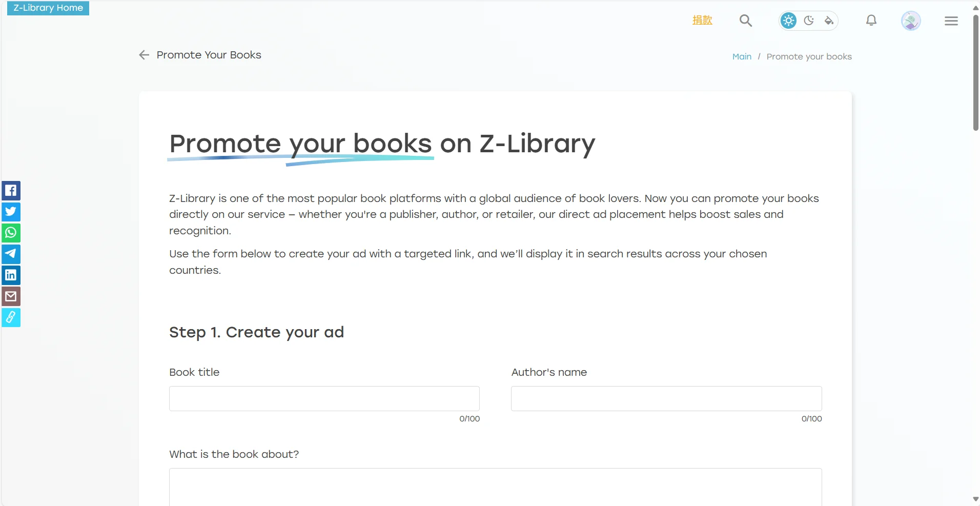Click 'Promote your books' breadcrumb text

(x=809, y=56)
